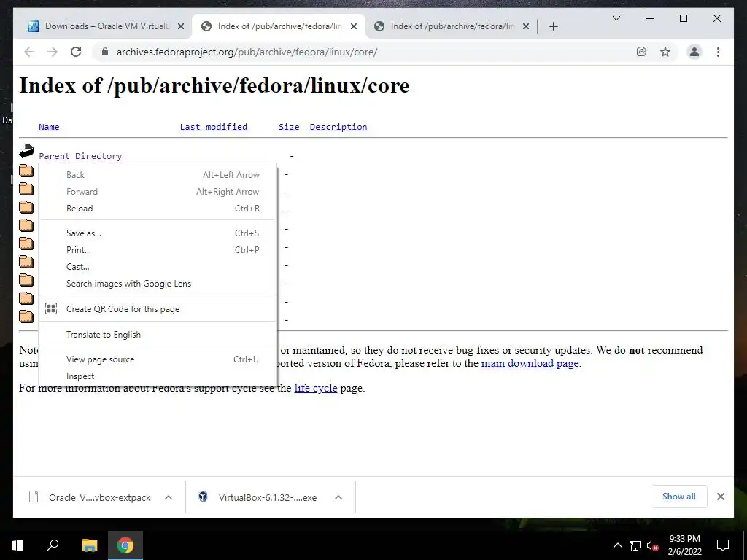Close the third Index of /pub tab

pyautogui.click(x=525, y=26)
